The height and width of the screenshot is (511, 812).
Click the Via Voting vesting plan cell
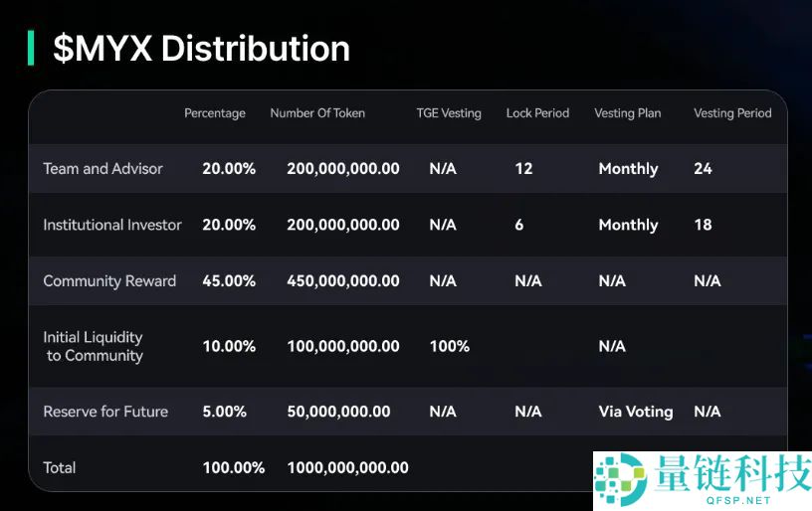[x=636, y=412]
